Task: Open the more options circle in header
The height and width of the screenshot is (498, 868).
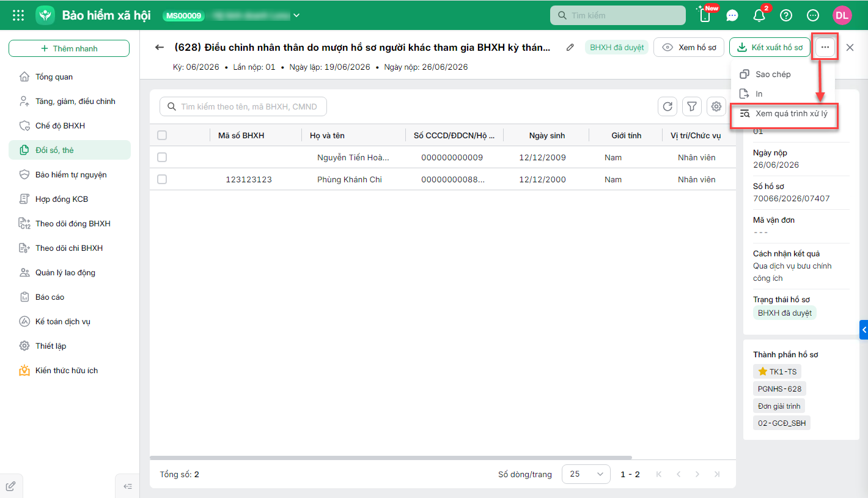Action: (x=813, y=16)
